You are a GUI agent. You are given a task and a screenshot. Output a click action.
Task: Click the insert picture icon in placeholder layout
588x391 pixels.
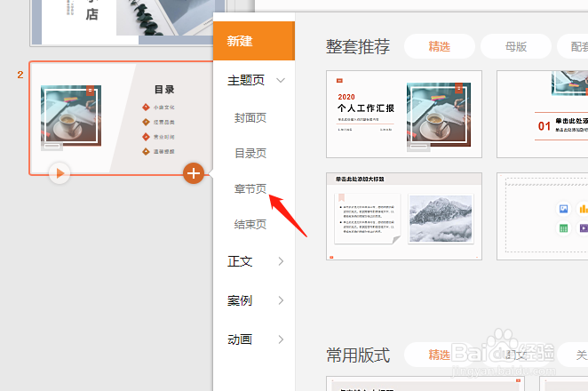click(x=563, y=209)
